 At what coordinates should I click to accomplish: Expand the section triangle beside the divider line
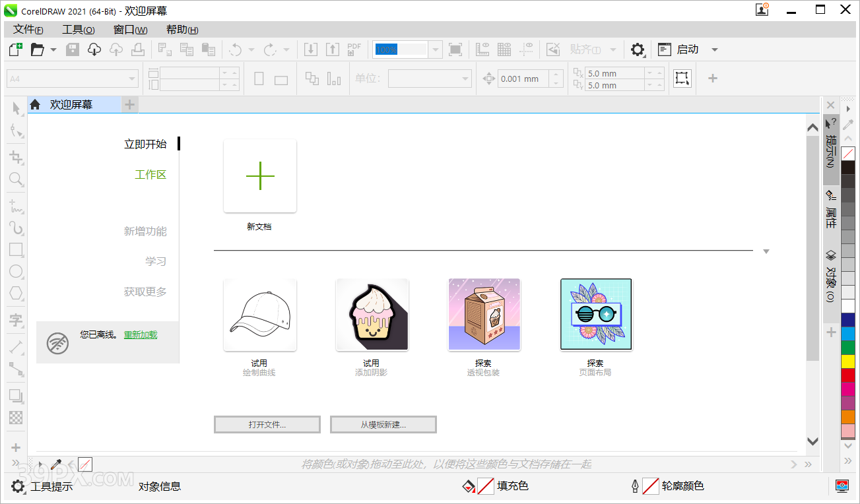766,251
